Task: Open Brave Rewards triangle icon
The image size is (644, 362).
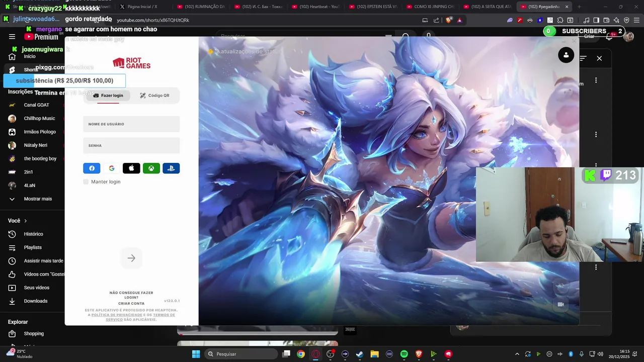Action: pyautogui.click(x=459, y=20)
